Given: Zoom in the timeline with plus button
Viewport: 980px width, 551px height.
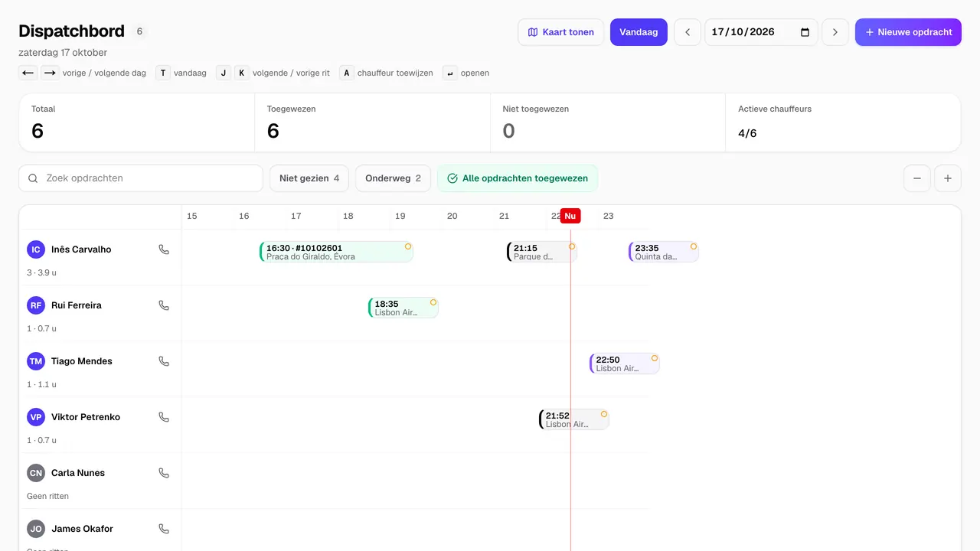Looking at the screenshot, I should click(948, 178).
